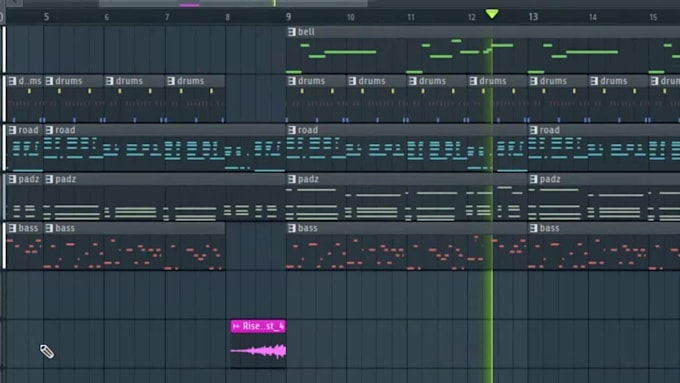Open menu of the Rise..st_4 audio clip
The image size is (680, 383).
tap(236, 326)
